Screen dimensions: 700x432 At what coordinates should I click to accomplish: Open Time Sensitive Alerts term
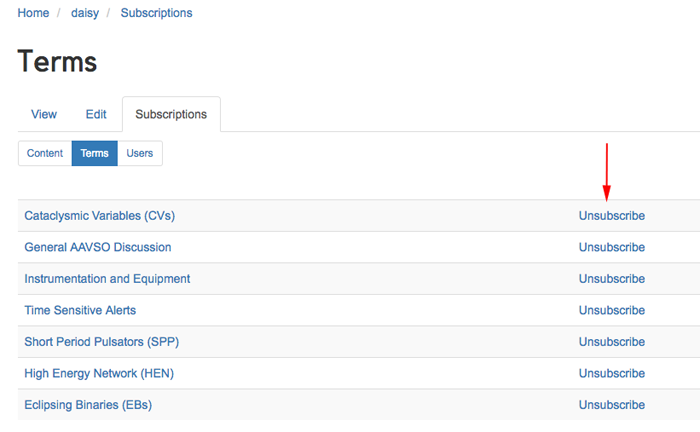[x=80, y=310]
